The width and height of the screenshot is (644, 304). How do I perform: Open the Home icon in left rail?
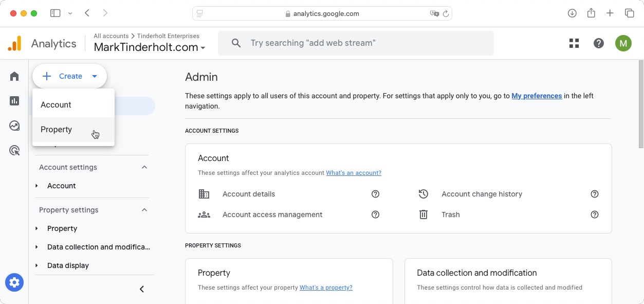[14, 76]
